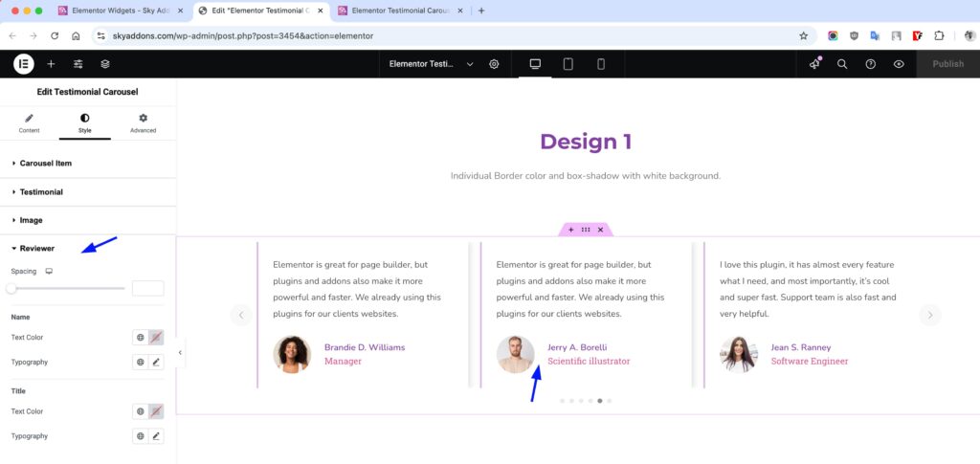Screen dimensions: 980x464
Task: Open the Elementor logo menu
Action: point(24,64)
